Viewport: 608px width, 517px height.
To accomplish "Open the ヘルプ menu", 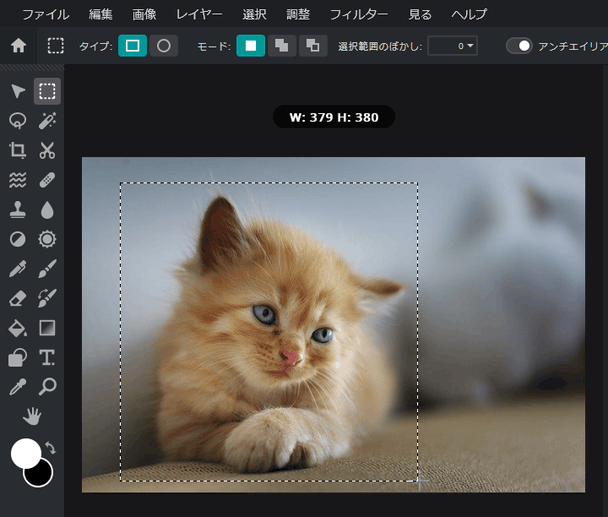I will (x=469, y=14).
